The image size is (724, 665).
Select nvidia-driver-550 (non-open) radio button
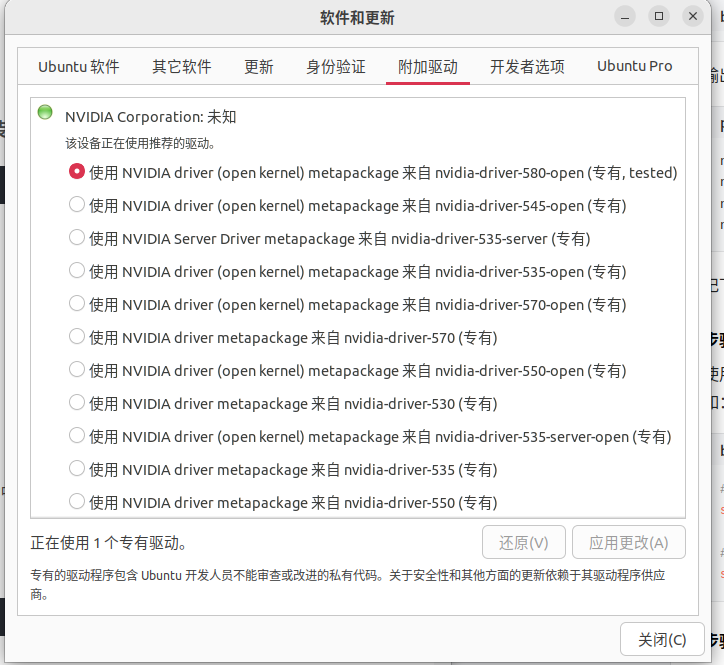(77, 502)
